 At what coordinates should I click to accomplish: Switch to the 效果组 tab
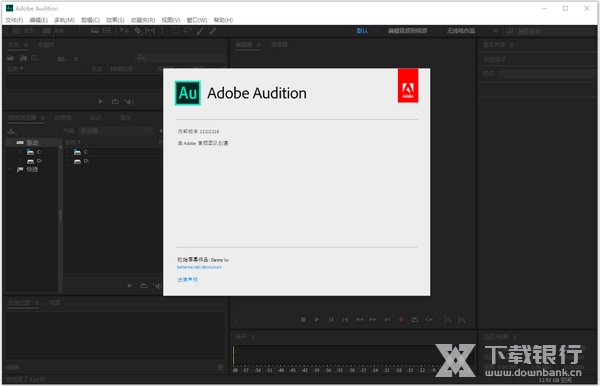coord(63,118)
